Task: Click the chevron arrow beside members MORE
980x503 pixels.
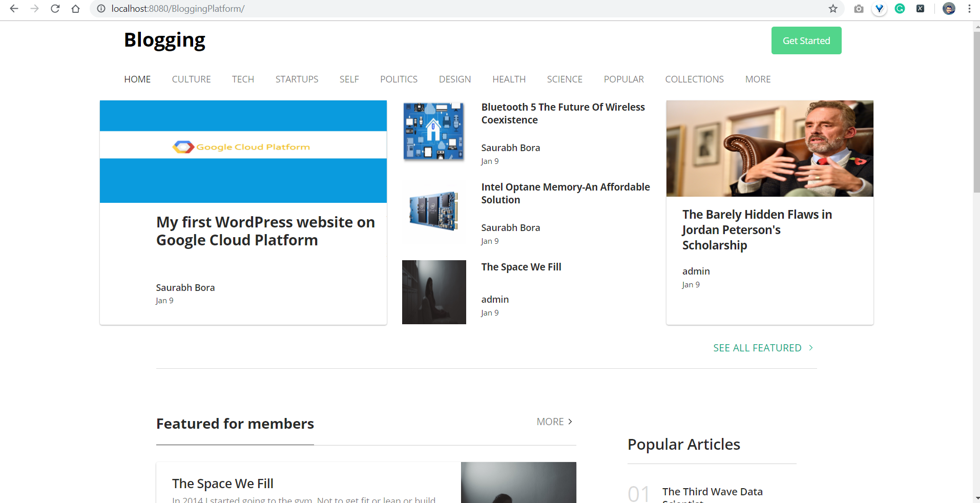Action: [570, 422]
